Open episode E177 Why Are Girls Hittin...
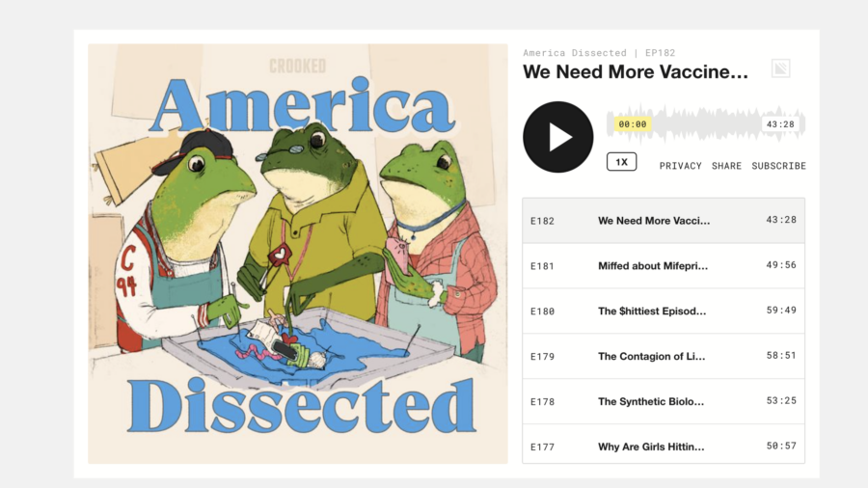This screenshot has width=868, height=488. point(664,445)
